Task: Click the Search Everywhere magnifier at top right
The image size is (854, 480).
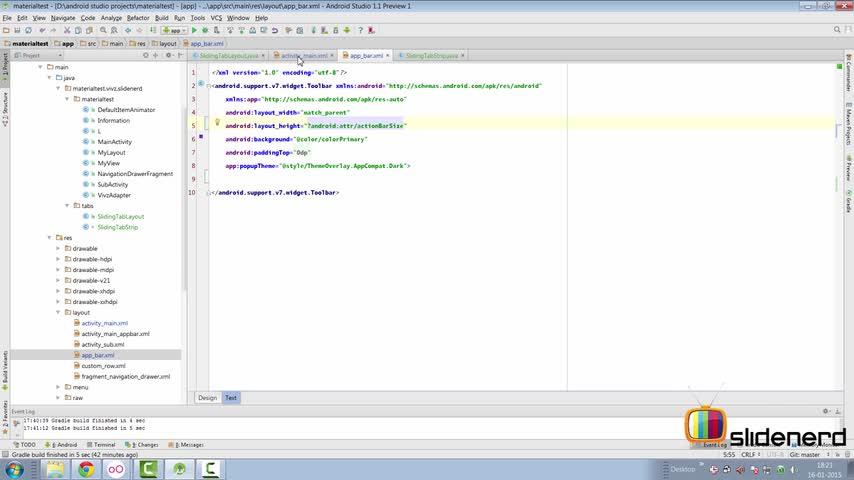Action: click(x=837, y=30)
